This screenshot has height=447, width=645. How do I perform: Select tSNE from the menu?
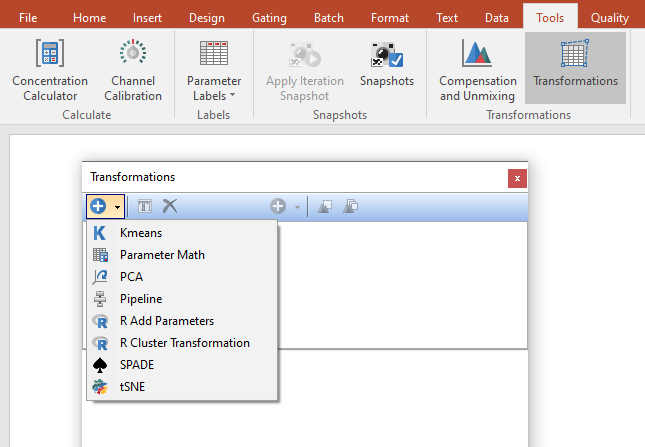[x=182, y=387]
